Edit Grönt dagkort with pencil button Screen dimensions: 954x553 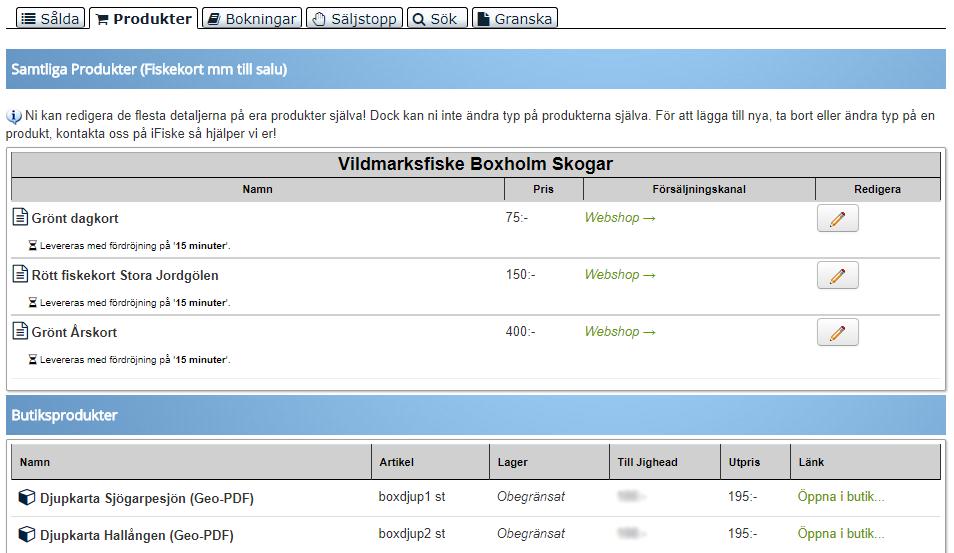(838, 218)
